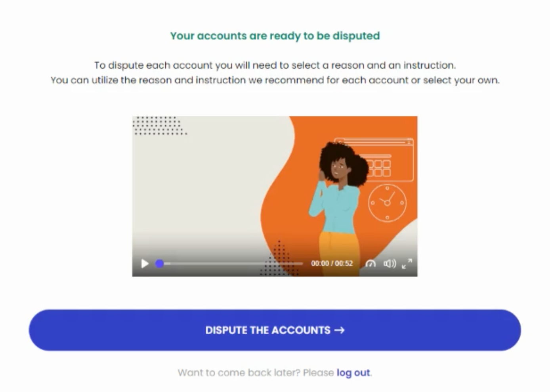Click the 'You can utilize the reason' text line

tap(275, 80)
